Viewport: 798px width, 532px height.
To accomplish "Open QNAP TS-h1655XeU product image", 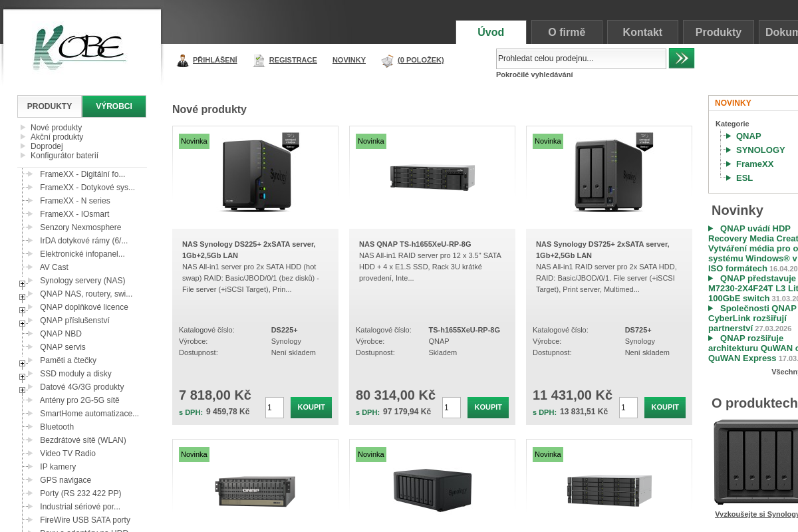I will (x=433, y=177).
